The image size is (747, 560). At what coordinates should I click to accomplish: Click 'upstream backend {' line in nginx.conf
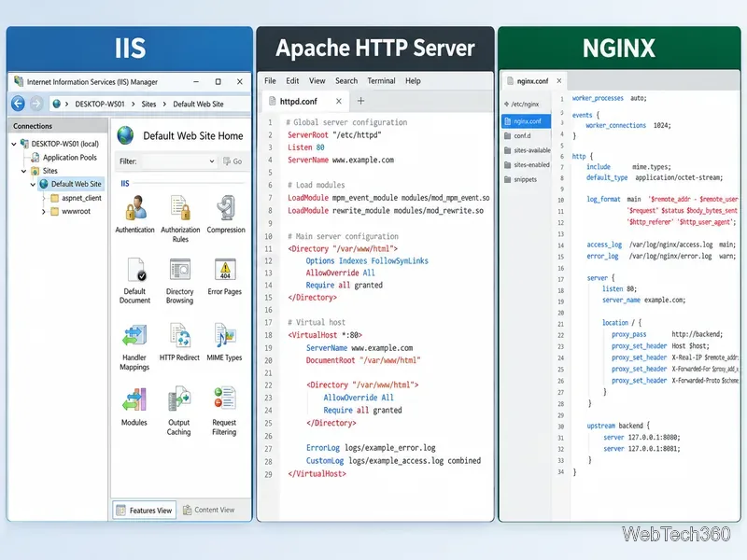click(618, 426)
